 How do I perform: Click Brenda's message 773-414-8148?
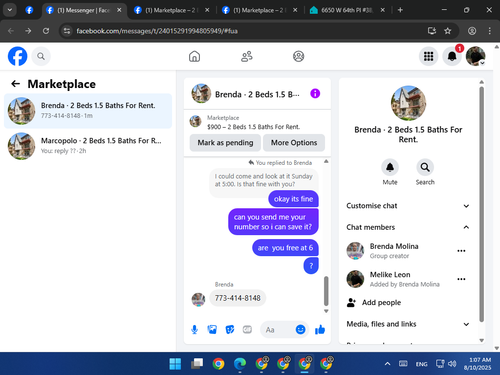238,298
